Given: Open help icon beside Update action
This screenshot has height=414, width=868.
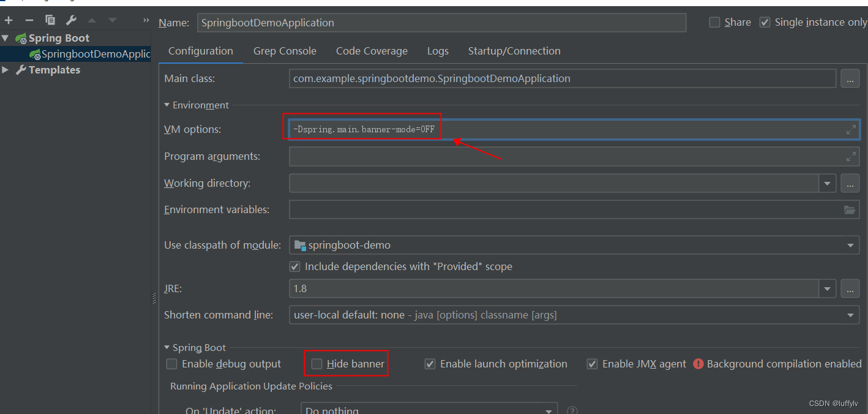Looking at the screenshot, I should coord(572,410).
